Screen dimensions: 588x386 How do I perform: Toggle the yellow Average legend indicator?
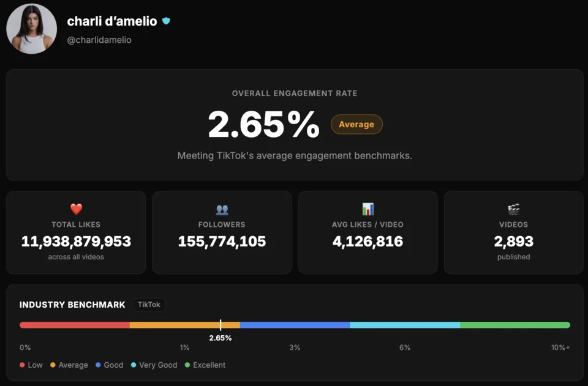pyautogui.click(x=51, y=365)
